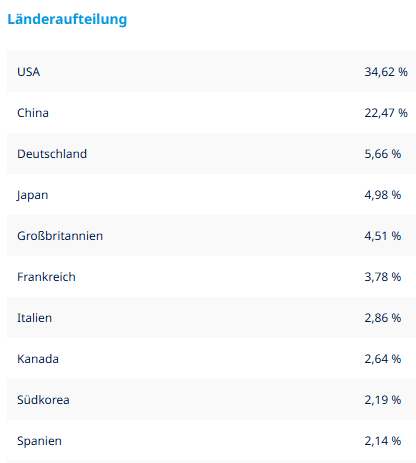Select the Deutschland row label

click(52, 154)
